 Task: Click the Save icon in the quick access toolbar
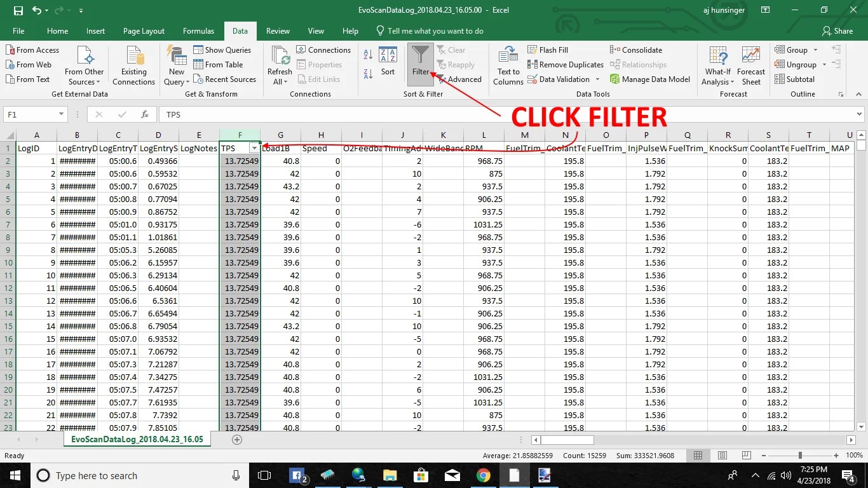[18, 10]
